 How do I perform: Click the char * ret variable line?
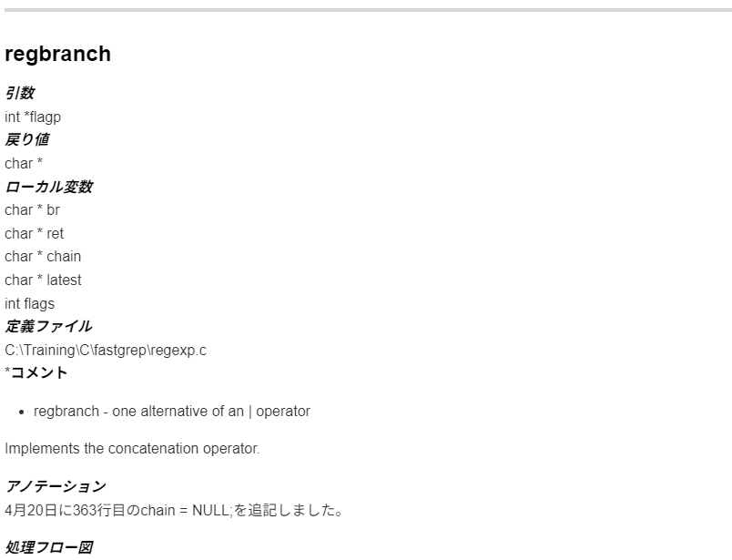34,233
